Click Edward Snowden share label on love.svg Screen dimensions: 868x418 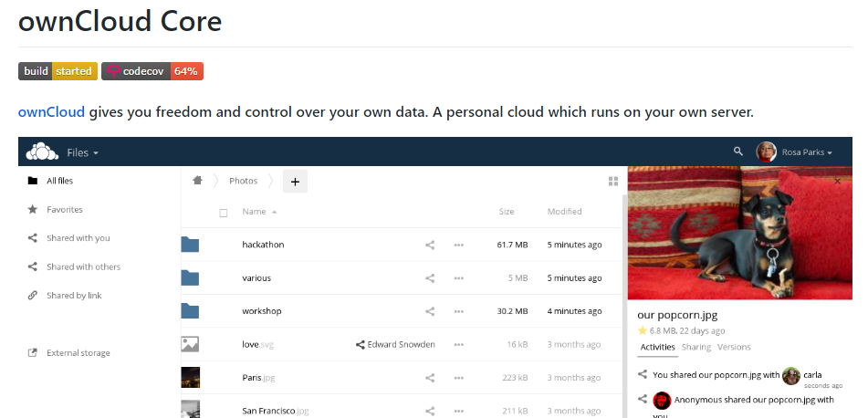tap(395, 344)
